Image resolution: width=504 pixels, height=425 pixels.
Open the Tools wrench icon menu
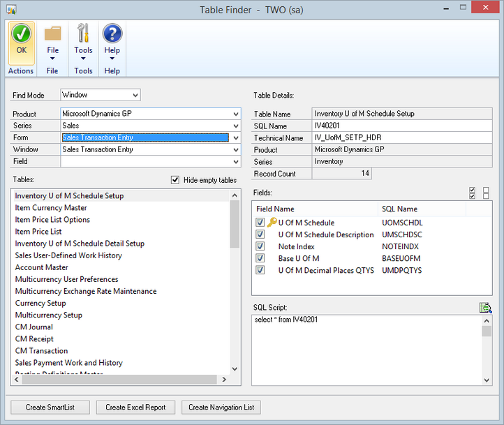83,33
